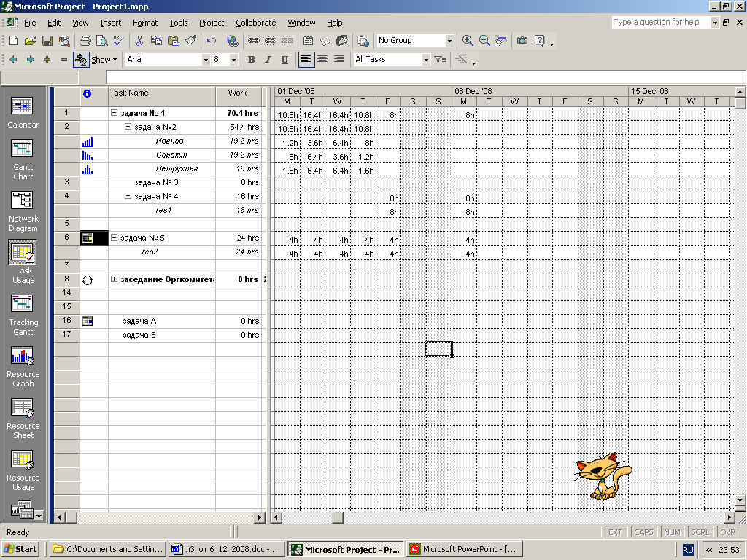The width and height of the screenshot is (747, 560).
Task: Open the Show outline dropdown
Action: tap(104, 60)
